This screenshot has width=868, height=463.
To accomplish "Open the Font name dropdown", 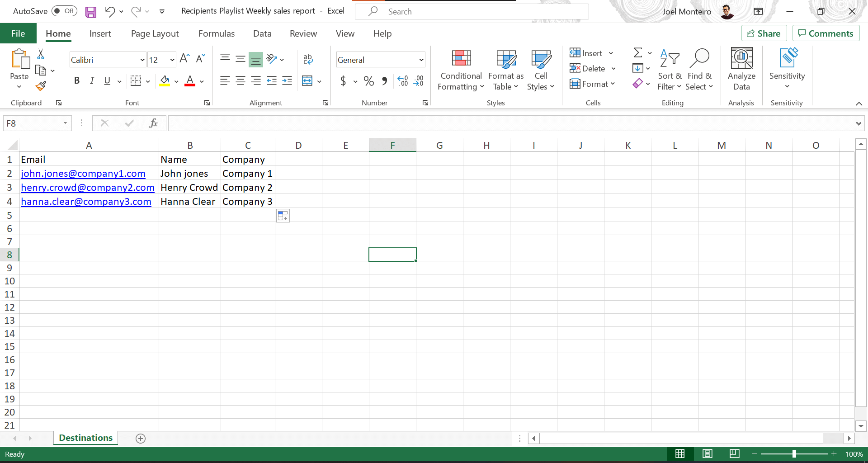I will pos(142,59).
